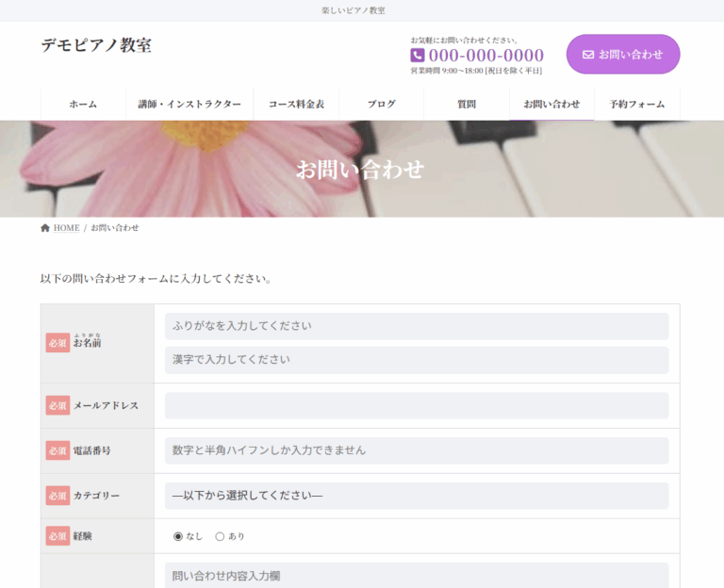Select the なし experience radio button
The image size is (724, 588).
(178, 536)
